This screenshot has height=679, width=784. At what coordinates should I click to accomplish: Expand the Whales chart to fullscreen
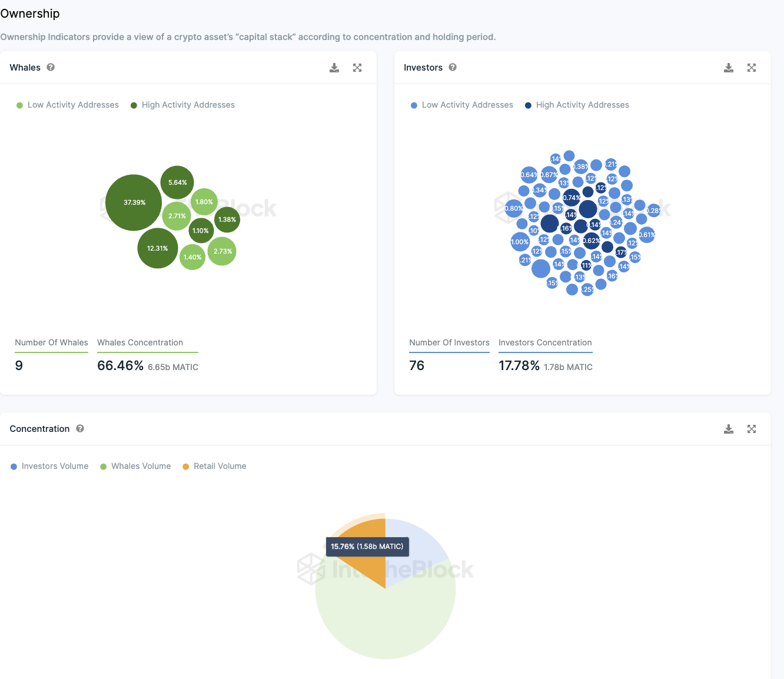tap(357, 68)
